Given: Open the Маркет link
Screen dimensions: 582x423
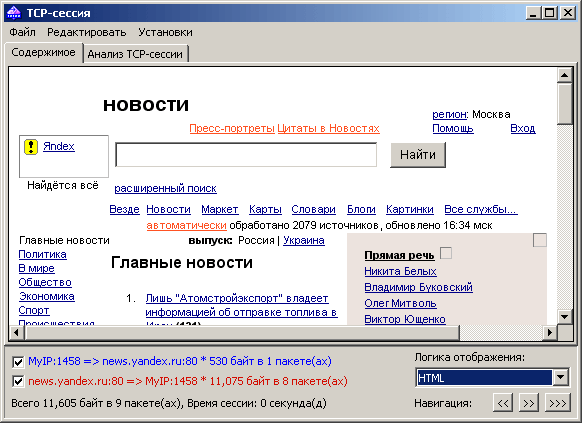Looking at the screenshot, I should tap(220, 209).
